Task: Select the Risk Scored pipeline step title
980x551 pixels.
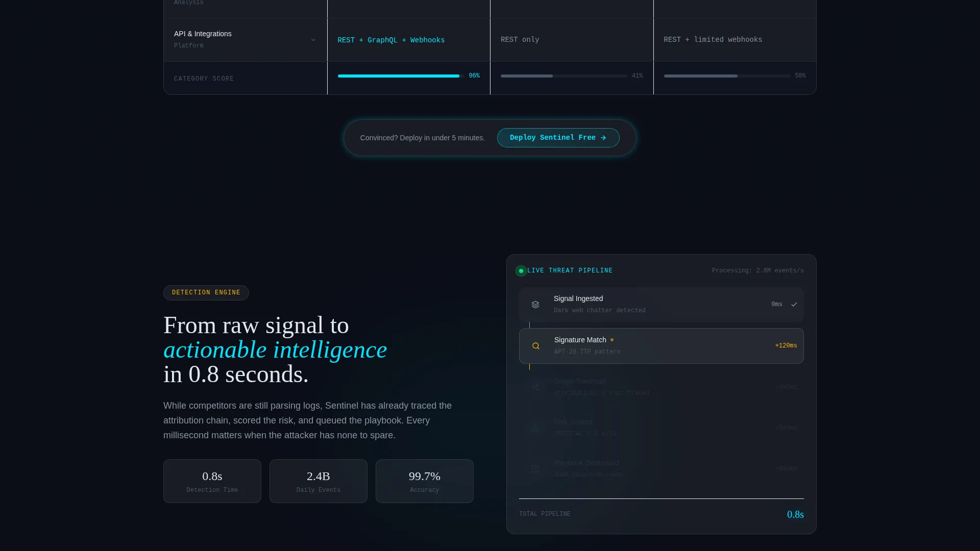Action: click(x=573, y=422)
